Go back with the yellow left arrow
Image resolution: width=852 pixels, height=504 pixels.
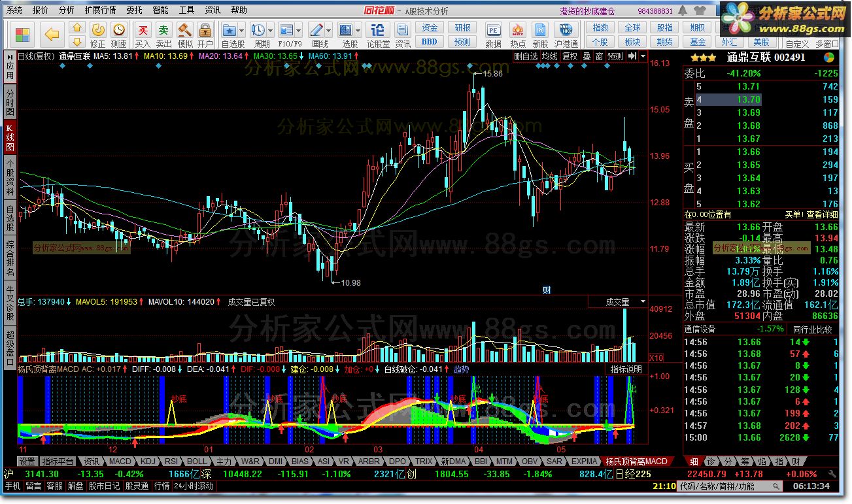pos(52,34)
